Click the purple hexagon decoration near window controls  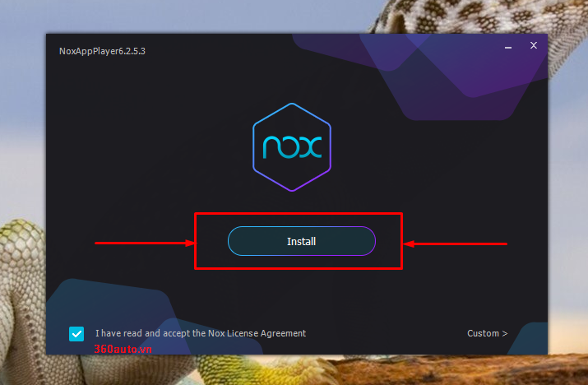pos(454,75)
